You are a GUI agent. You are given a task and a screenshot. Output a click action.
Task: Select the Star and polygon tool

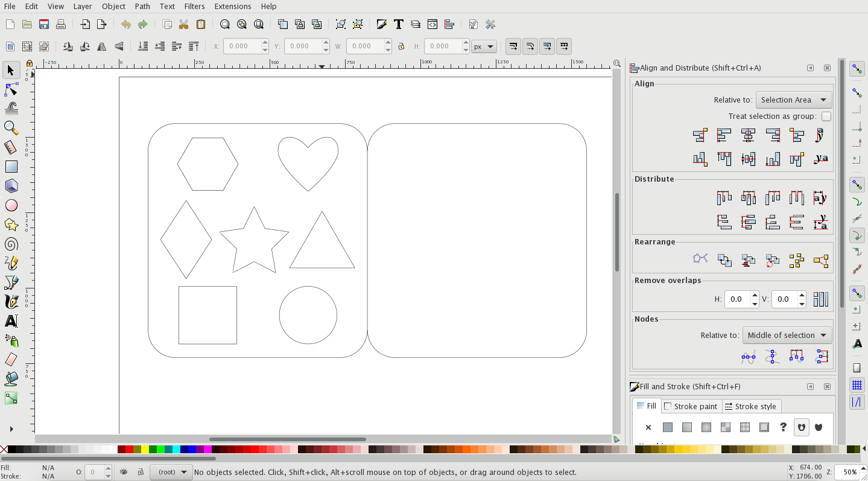tap(11, 225)
